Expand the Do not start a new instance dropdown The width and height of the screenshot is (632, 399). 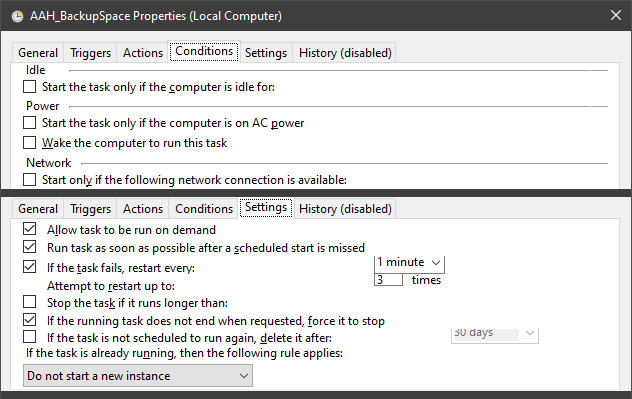coord(138,376)
